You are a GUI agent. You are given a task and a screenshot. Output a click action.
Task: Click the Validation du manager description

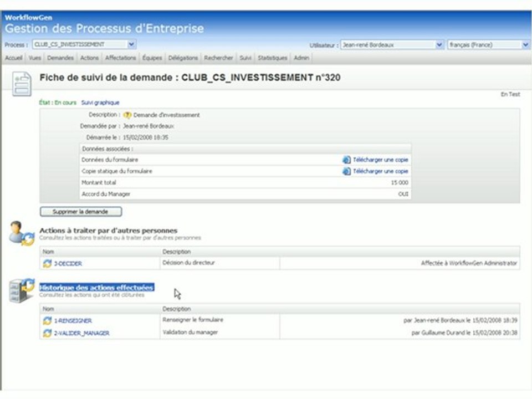[x=190, y=332]
